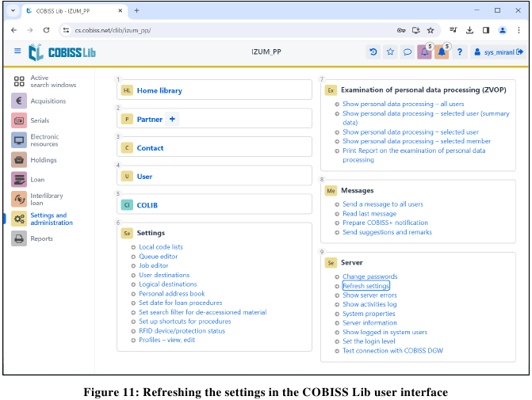Open System properties

click(369, 314)
